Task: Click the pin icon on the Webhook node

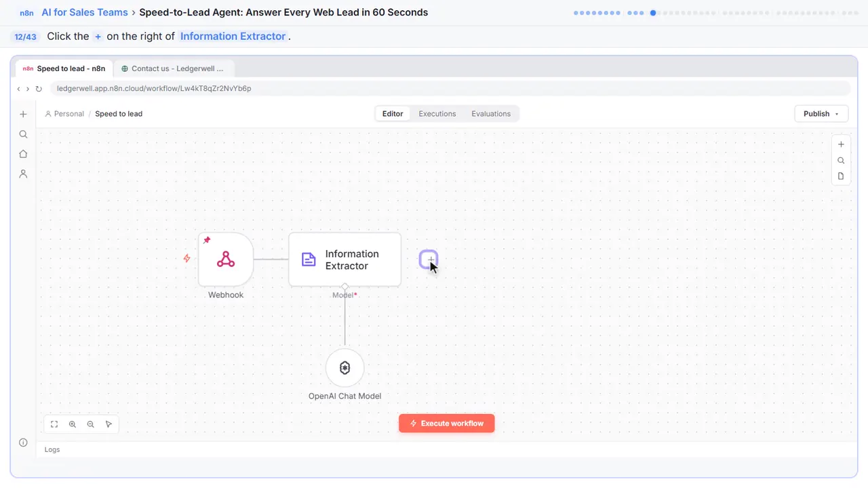Action: pyautogui.click(x=207, y=240)
